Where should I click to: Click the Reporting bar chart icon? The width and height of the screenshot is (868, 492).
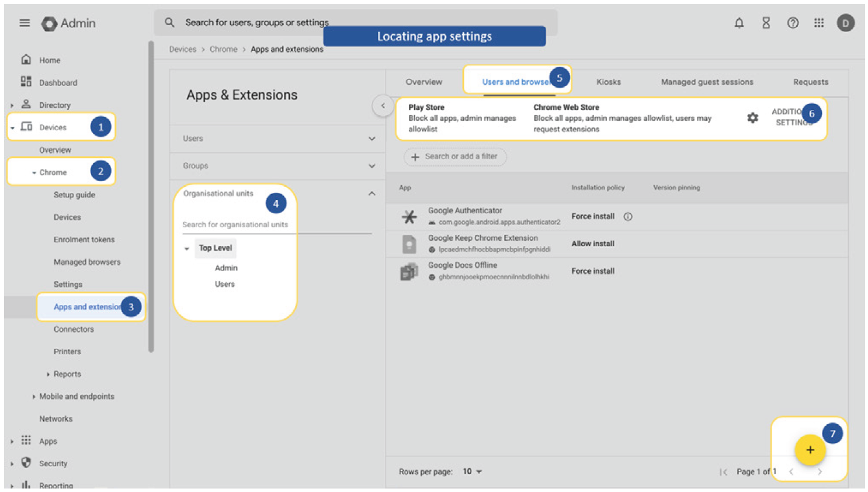[26, 485]
